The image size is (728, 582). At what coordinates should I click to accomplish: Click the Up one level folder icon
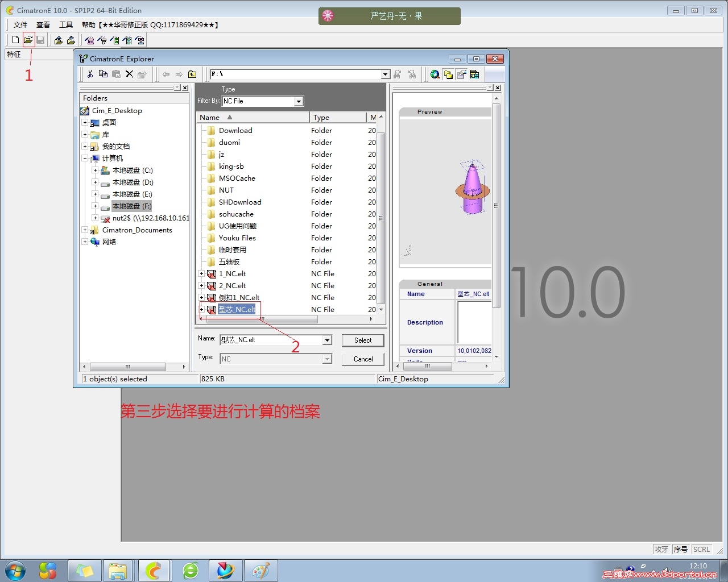[192, 74]
